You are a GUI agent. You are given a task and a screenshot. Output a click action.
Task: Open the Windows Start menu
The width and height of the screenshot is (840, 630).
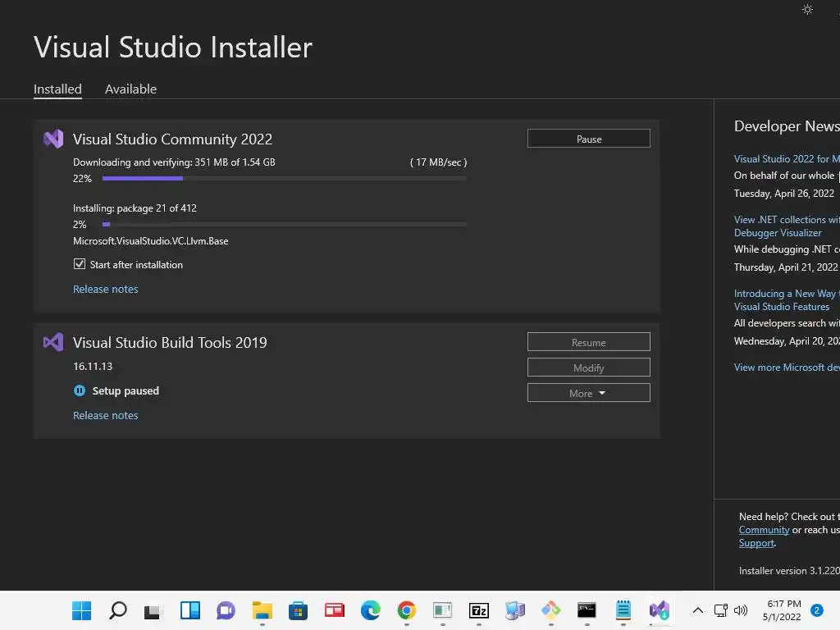(82, 610)
